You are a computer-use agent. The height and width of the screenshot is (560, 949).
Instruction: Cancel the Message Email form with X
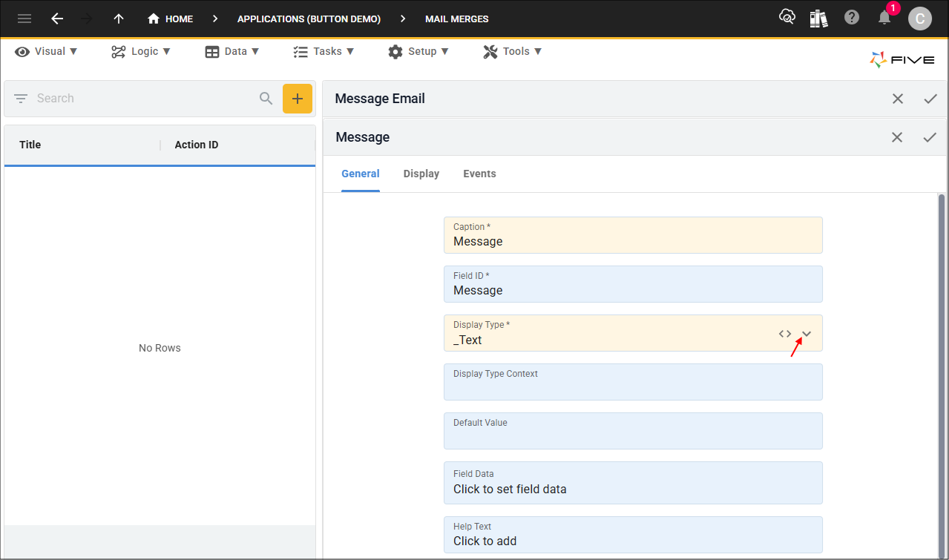click(898, 99)
